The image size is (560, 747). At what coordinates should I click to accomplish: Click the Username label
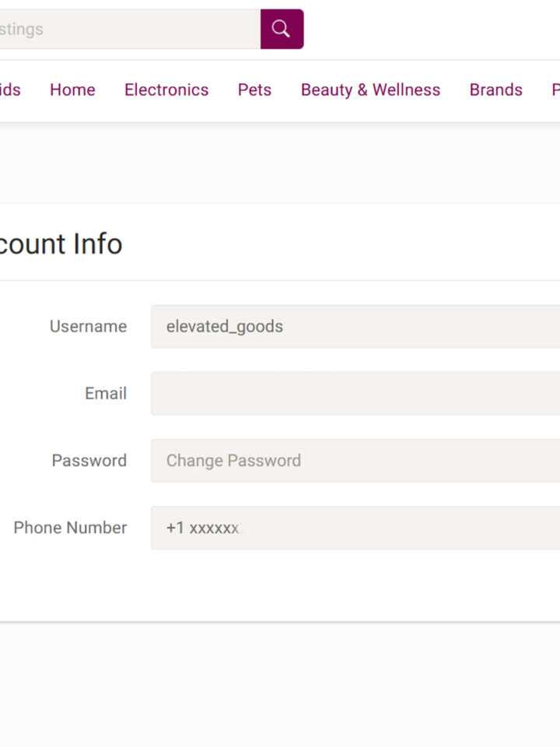88,327
